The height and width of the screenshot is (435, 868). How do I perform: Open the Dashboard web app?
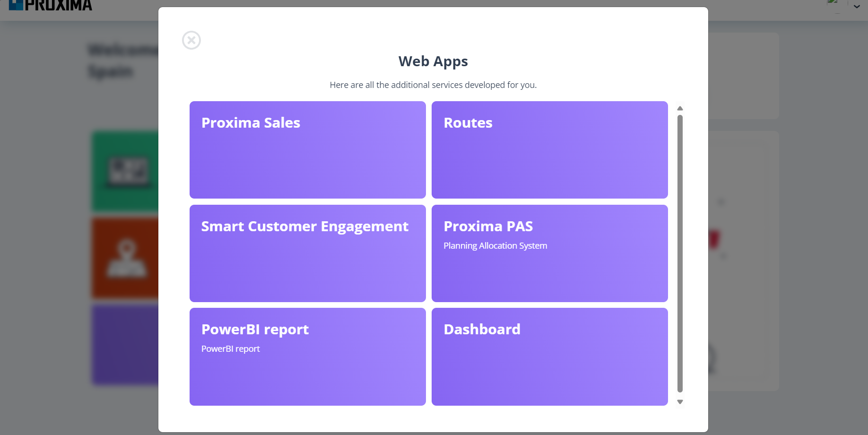click(549, 357)
